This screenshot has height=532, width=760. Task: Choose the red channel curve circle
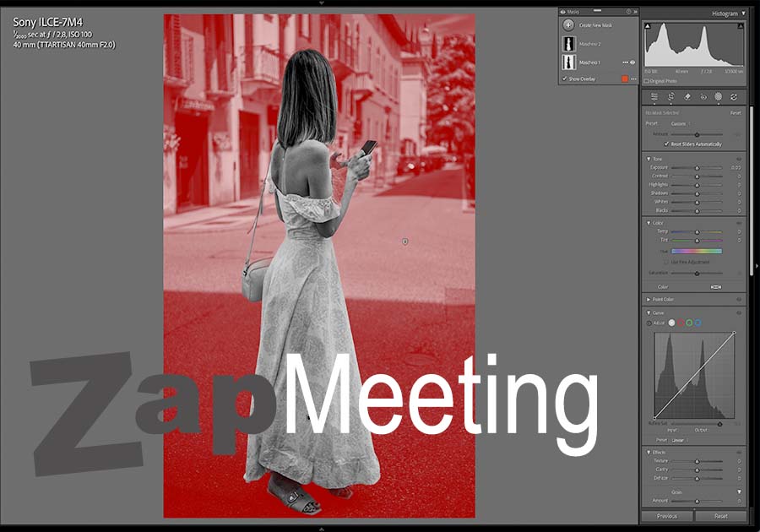coord(681,323)
